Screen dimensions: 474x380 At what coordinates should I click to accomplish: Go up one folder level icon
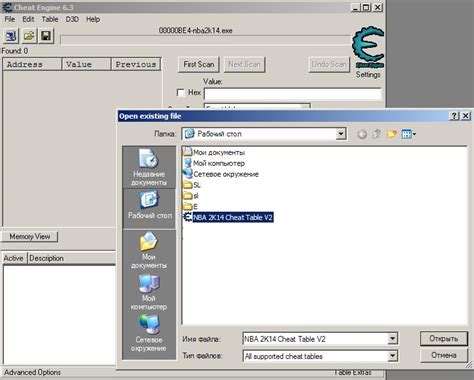377,134
